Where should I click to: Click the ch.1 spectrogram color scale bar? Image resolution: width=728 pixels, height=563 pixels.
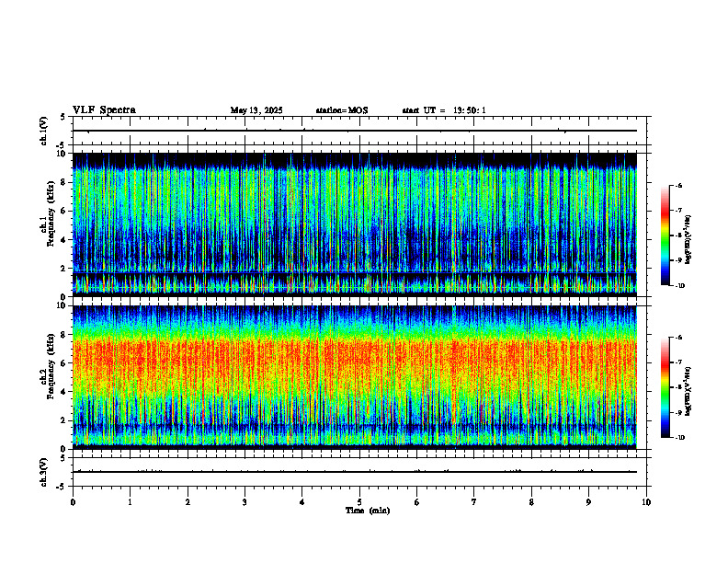pyautogui.click(x=665, y=236)
